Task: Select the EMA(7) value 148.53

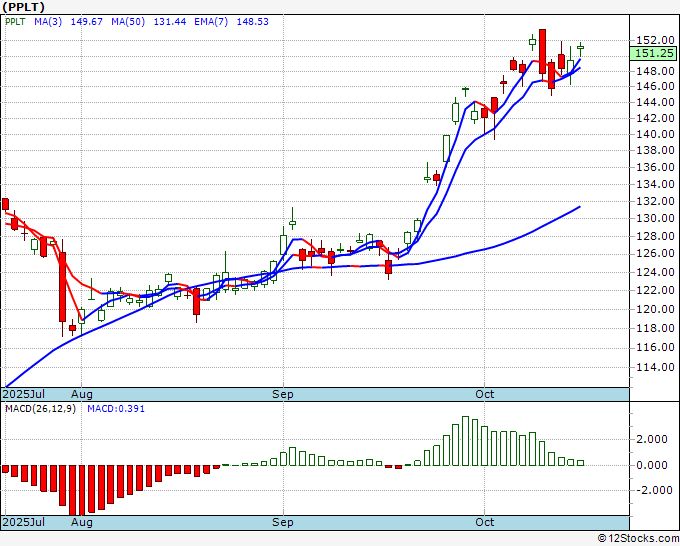Action: click(253, 22)
